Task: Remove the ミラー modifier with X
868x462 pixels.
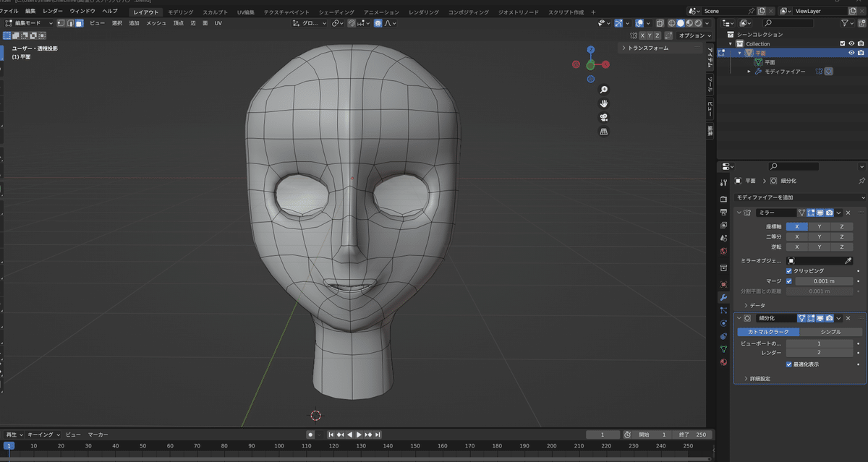Action: 848,213
